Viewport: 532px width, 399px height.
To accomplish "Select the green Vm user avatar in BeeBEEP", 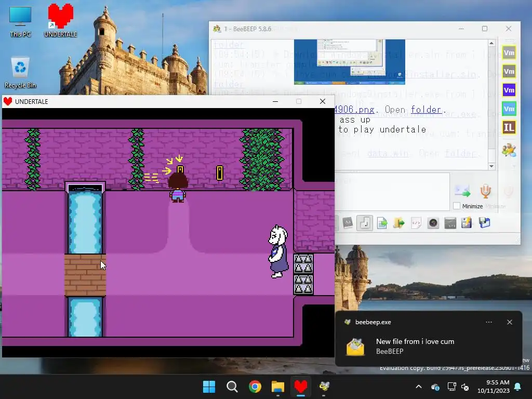I will click(509, 109).
